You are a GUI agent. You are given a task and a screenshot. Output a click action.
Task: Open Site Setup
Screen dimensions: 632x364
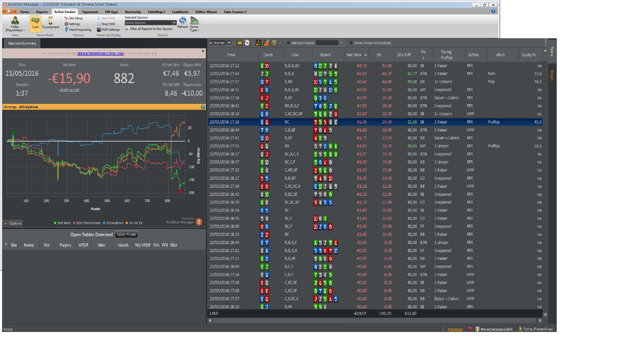pyautogui.click(x=75, y=18)
